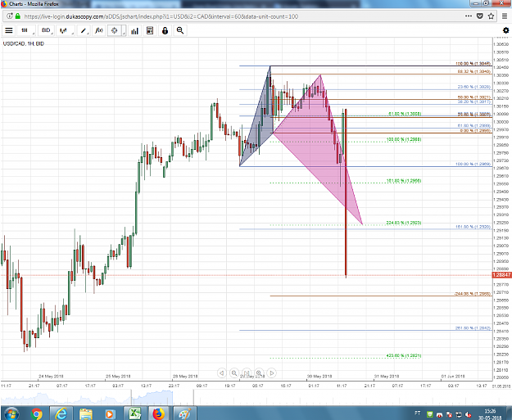Jump to latest candle button
512x420 pixels.
click(x=247, y=373)
